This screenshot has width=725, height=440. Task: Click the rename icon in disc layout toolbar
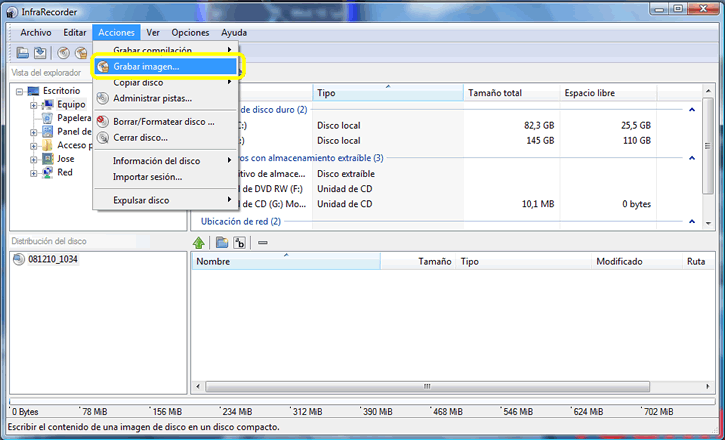(x=239, y=242)
